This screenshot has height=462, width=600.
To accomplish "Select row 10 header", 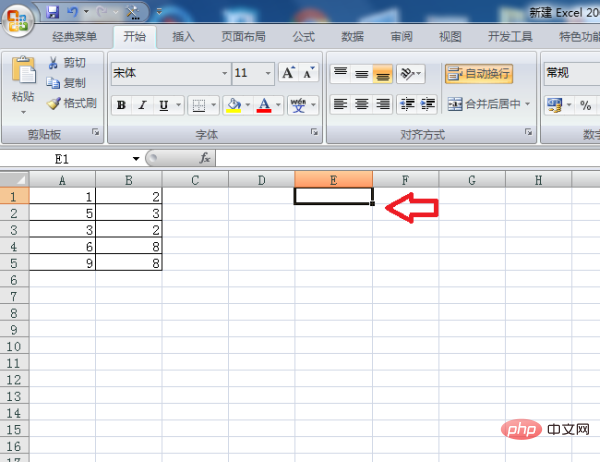I will 14,346.
